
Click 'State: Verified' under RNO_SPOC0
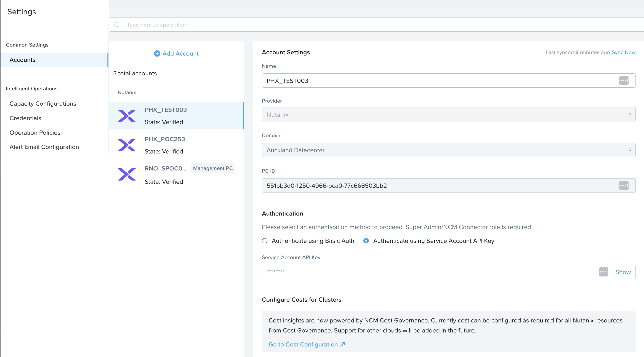pyautogui.click(x=164, y=182)
